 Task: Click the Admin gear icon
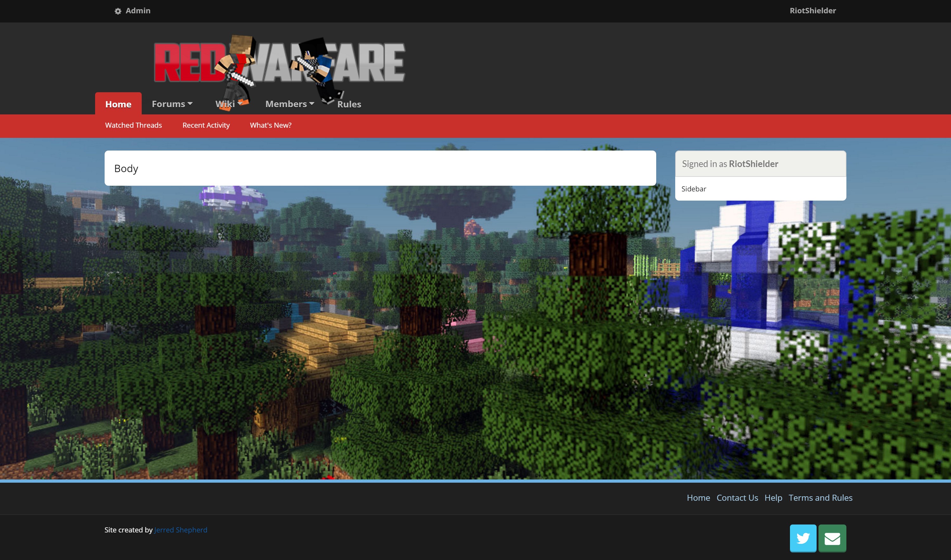pyautogui.click(x=118, y=11)
